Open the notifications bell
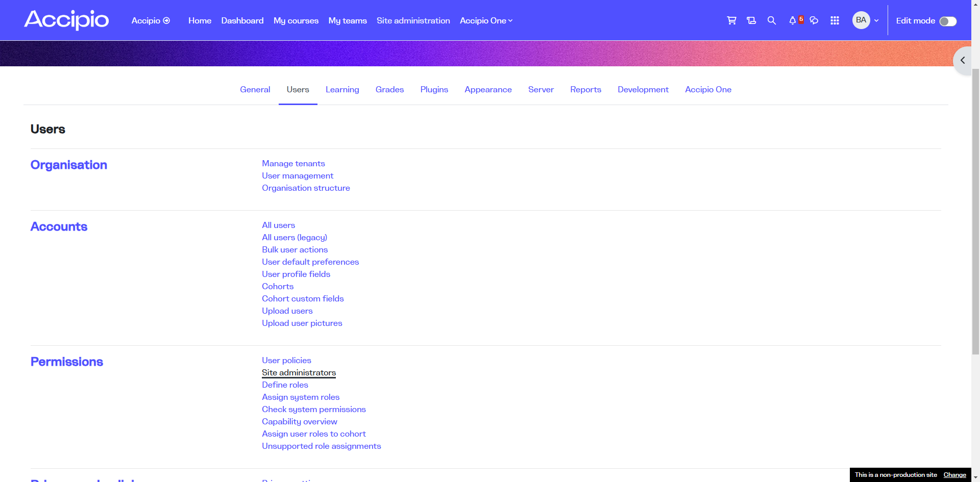980x482 pixels. pyautogui.click(x=793, y=20)
